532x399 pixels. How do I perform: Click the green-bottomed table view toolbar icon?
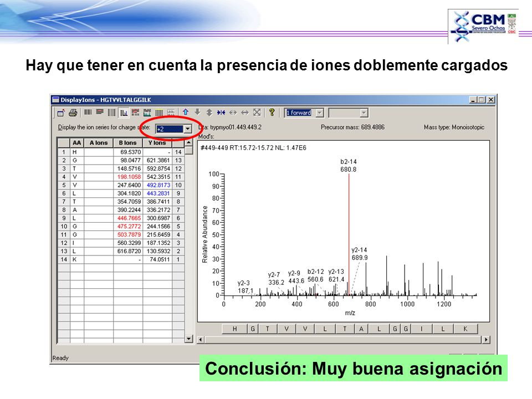pos(147,112)
